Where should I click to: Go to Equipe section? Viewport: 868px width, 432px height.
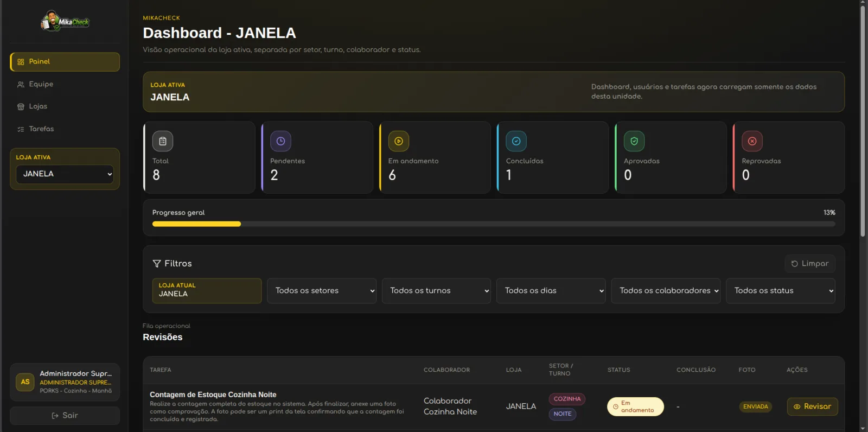[x=65, y=84]
